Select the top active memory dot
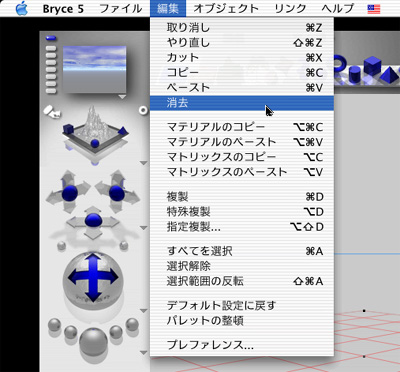400x372 pixels. (51, 39)
